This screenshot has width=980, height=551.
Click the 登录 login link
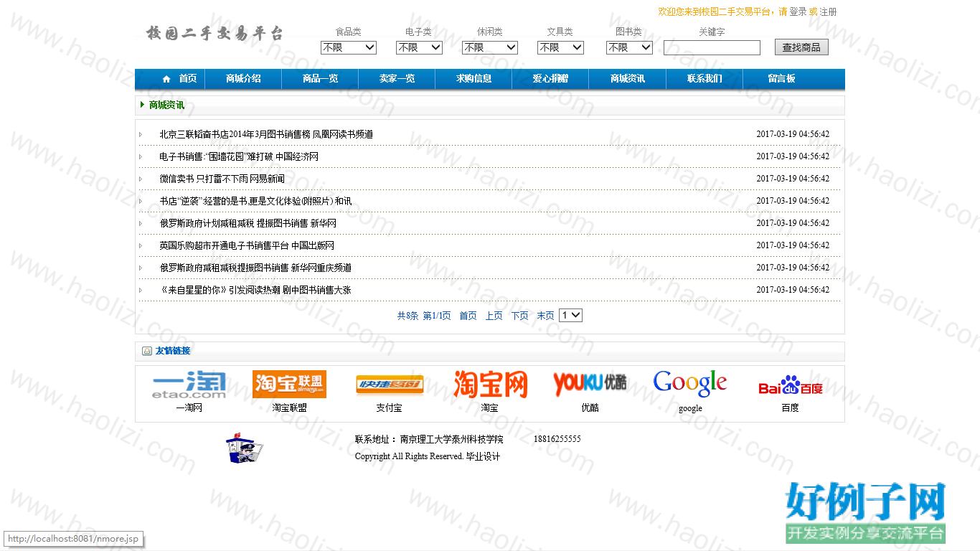click(798, 11)
